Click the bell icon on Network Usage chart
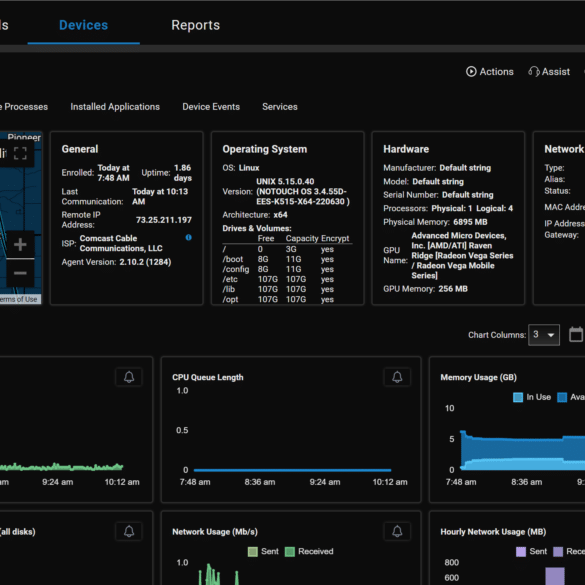585x585 pixels. click(x=397, y=531)
